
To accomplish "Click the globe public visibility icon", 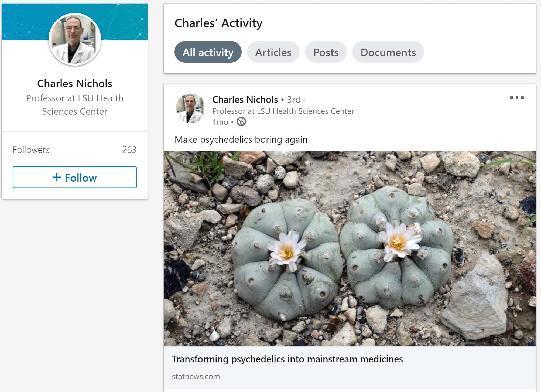I will coord(241,122).
